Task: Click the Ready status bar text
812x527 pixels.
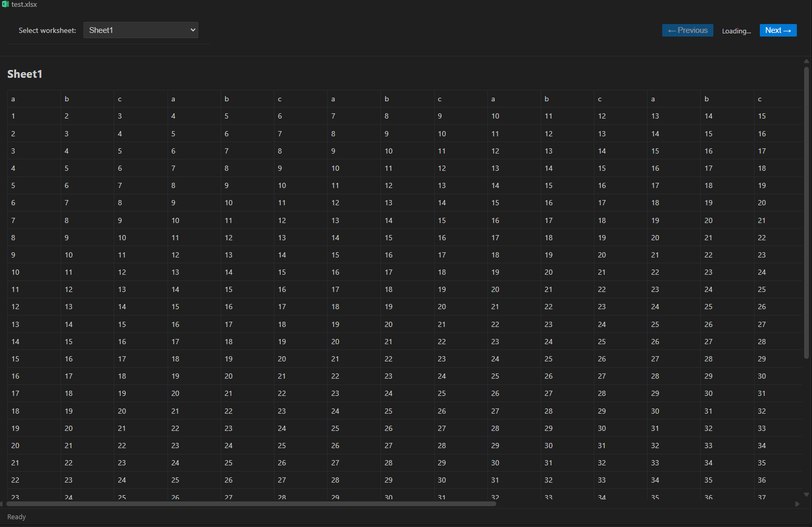Action: pyautogui.click(x=16, y=517)
